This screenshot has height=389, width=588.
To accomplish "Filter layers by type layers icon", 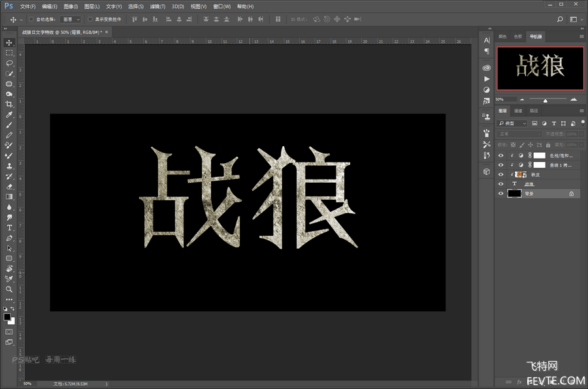I will [x=553, y=123].
